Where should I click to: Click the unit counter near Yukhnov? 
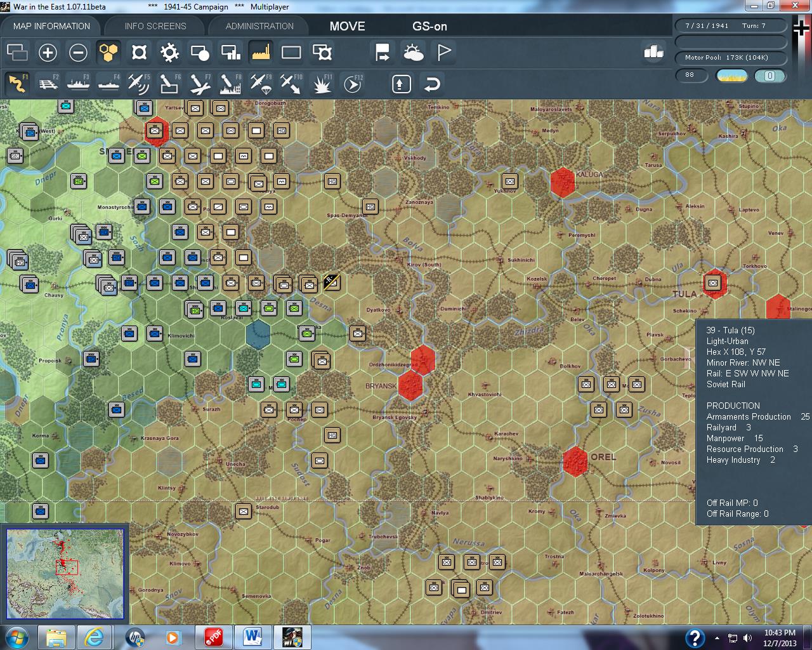(x=509, y=181)
